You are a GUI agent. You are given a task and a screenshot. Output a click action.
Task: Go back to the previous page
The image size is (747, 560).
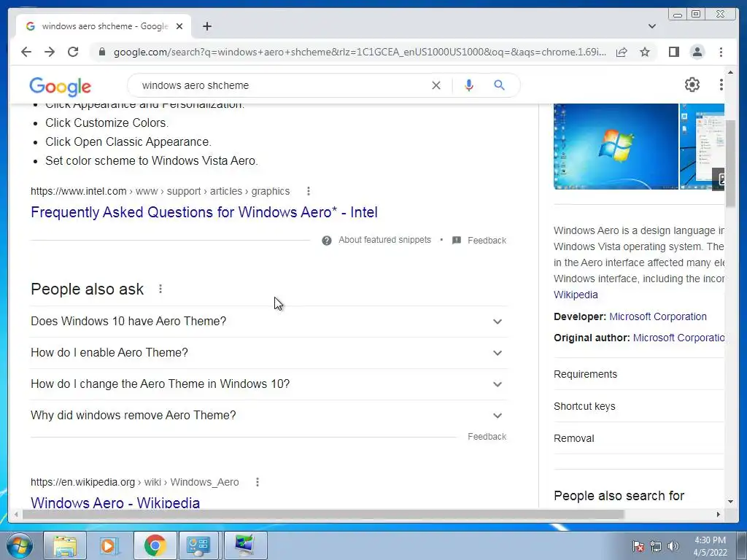[x=26, y=52]
